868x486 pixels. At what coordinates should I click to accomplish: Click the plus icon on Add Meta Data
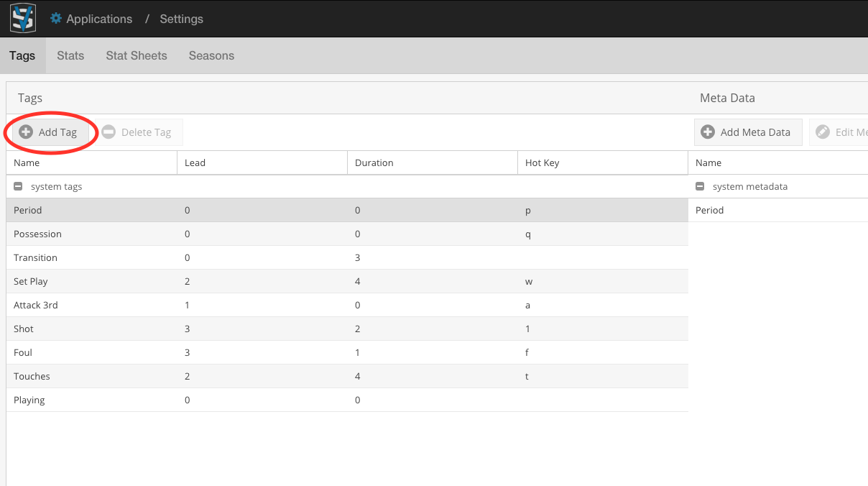click(708, 132)
